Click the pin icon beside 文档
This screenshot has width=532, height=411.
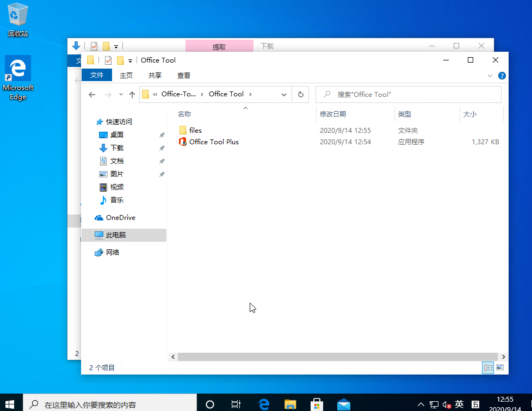pos(162,161)
